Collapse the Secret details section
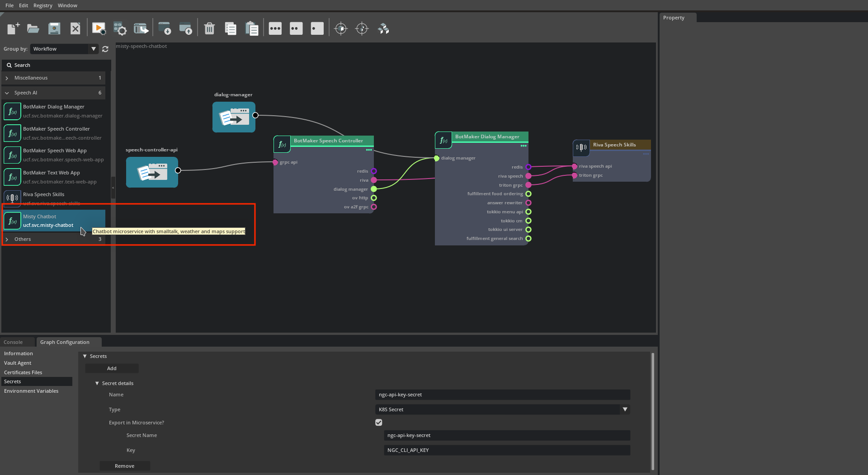The height and width of the screenshot is (475, 868). (97, 383)
